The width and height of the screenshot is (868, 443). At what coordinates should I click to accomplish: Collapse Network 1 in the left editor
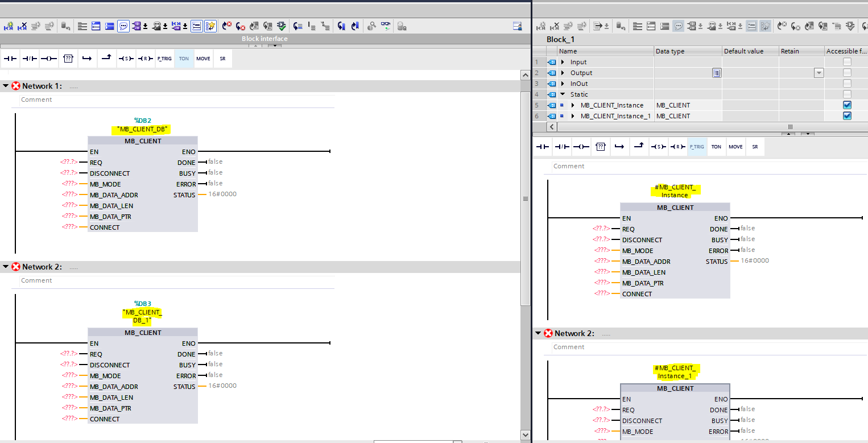(x=6, y=86)
